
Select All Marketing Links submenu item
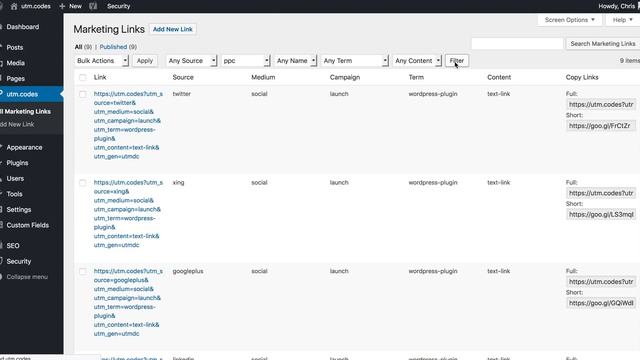26,111
